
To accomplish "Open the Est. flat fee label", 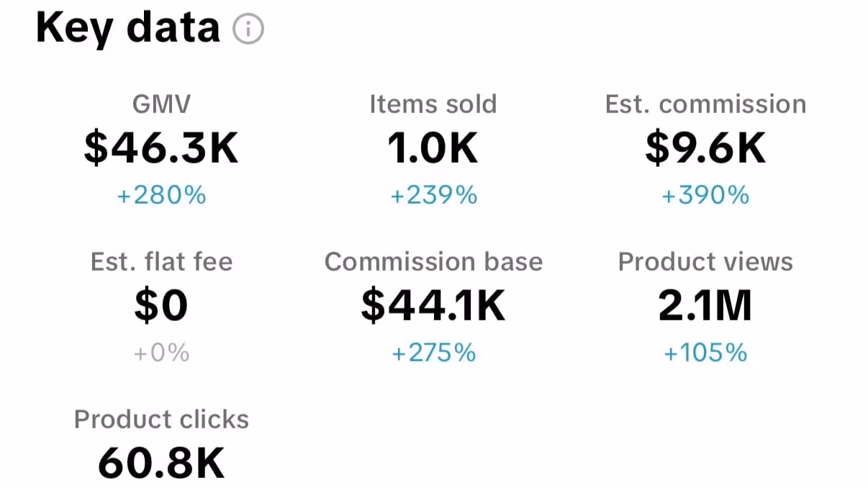I will point(161,262).
